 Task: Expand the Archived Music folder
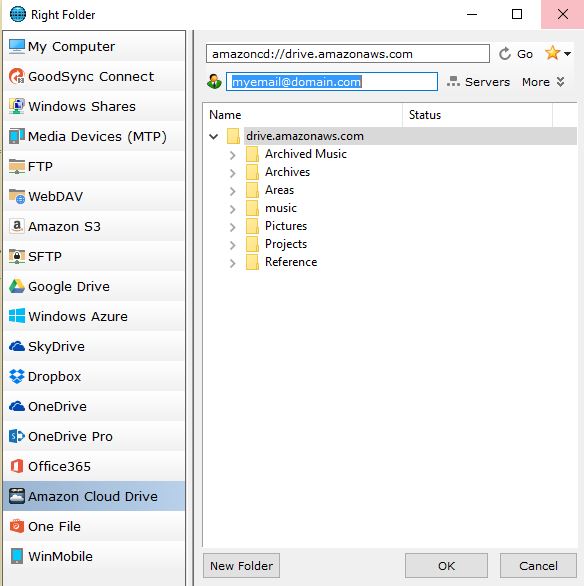tap(232, 155)
